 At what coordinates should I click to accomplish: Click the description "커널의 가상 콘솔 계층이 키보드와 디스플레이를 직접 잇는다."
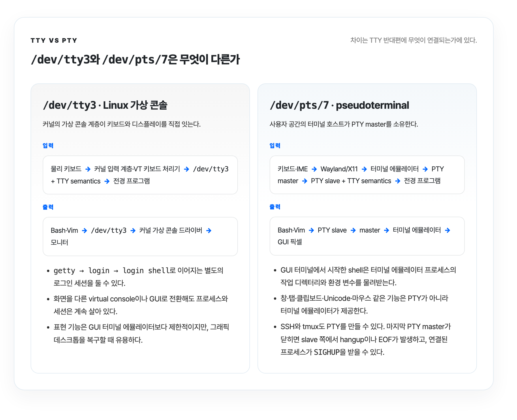coord(122,124)
